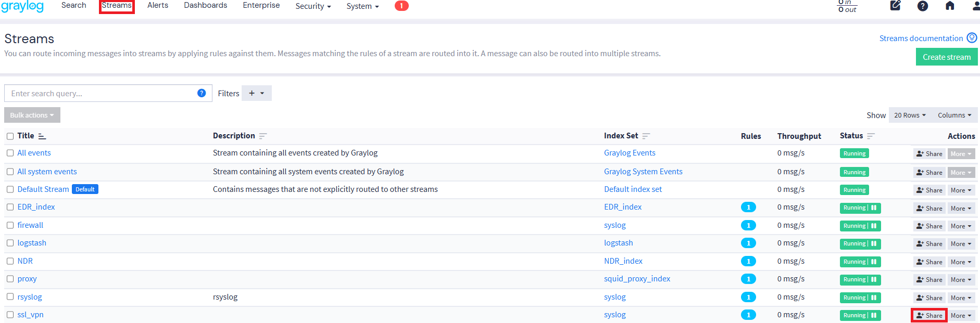Click the Graylog logo
980x323 pixels.
click(22, 6)
